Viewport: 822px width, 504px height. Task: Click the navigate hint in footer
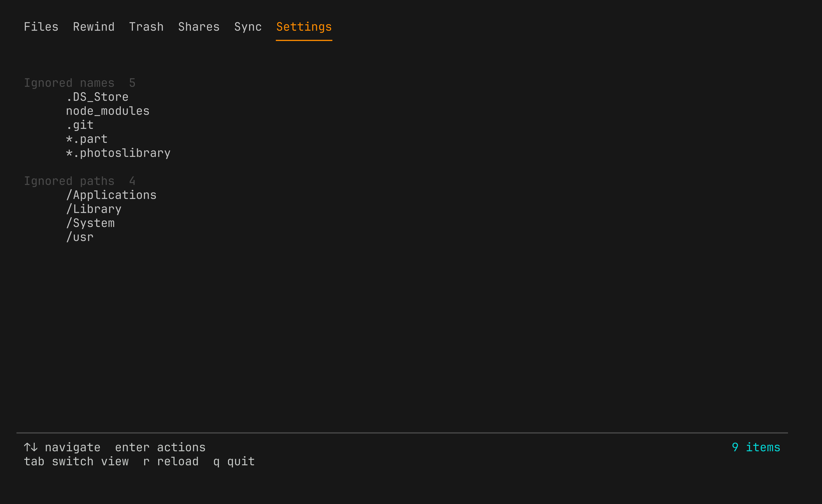coord(62,447)
